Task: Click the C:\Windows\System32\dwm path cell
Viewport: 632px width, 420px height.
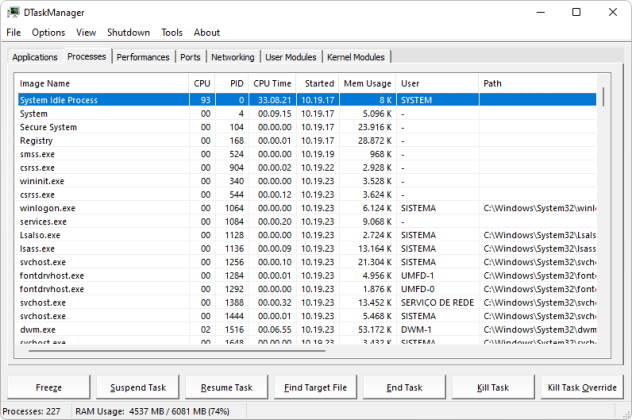Action: coord(540,330)
